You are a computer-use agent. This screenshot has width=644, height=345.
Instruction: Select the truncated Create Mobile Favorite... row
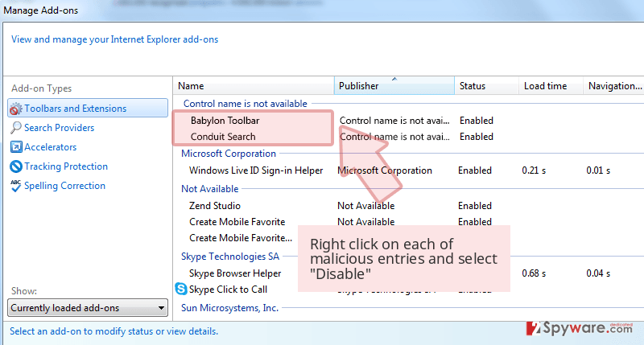tap(241, 238)
